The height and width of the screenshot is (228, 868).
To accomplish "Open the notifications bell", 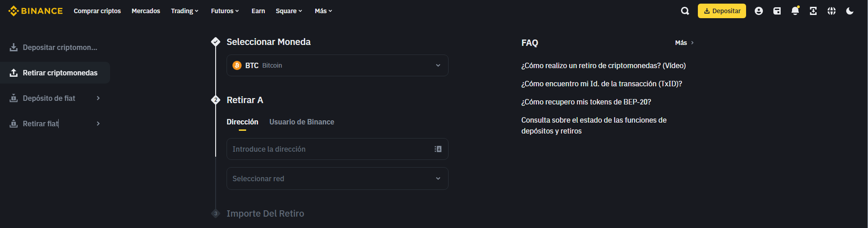I will click(x=795, y=11).
